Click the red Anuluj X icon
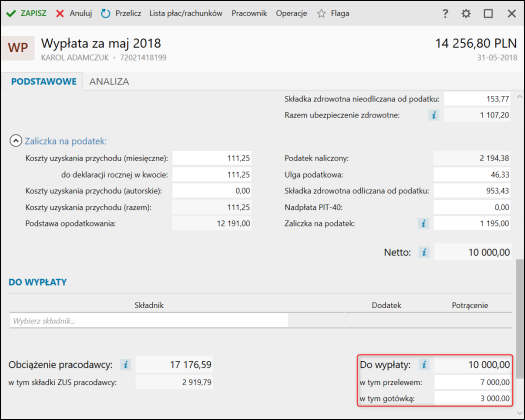The image size is (525, 420). click(x=60, y=13)
